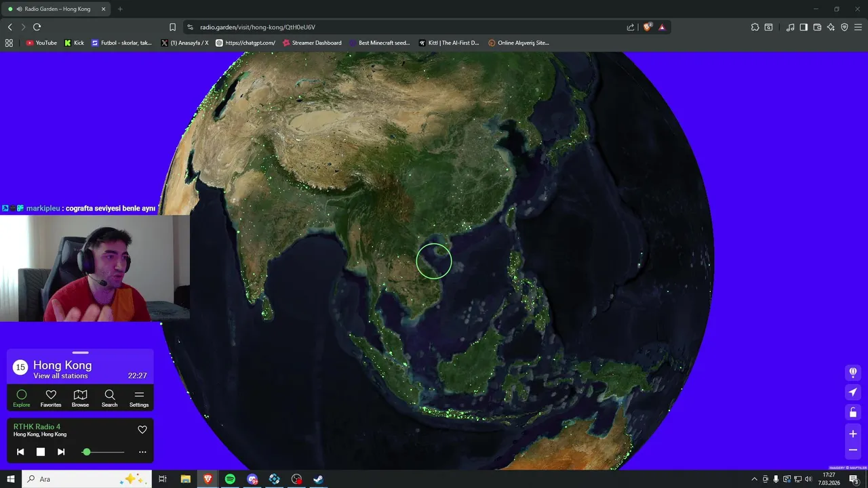Collapse the panel using its drag handle
Viewport: 868px width, 488px height.
pyautogui.click(x=80, y=352)
